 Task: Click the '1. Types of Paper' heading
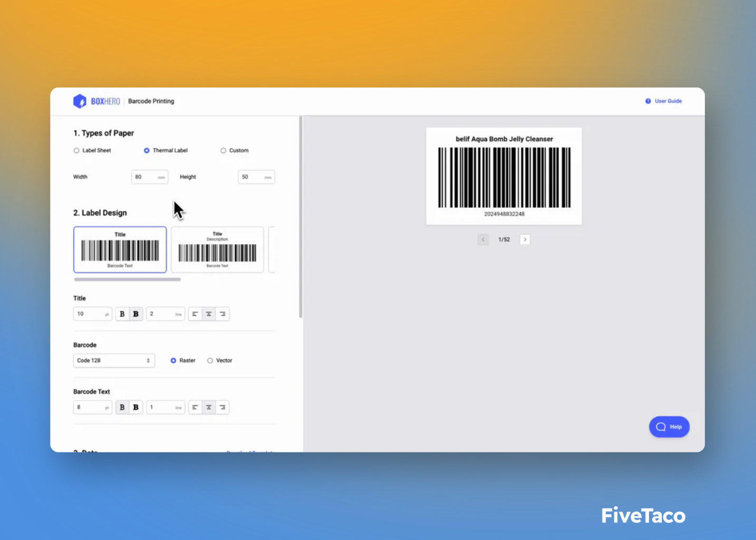(104, 133)
